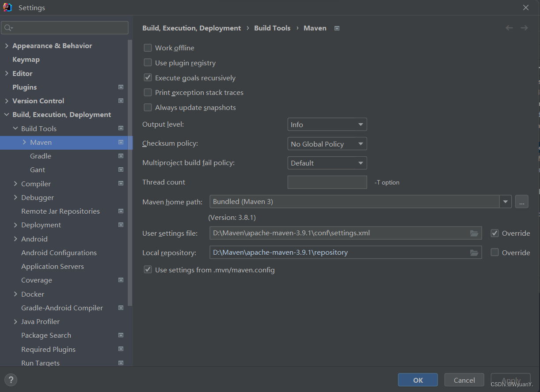Go forward with the right arrow
540x392 pixels.
tap(524, 28)
